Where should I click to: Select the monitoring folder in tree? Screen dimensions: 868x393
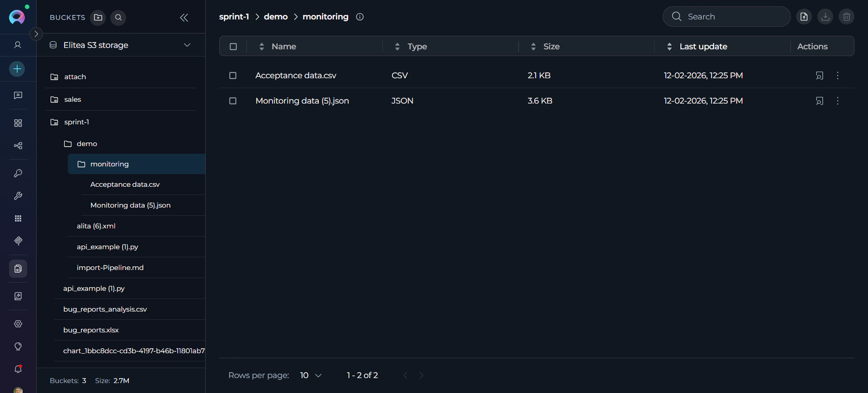[137, 164]
